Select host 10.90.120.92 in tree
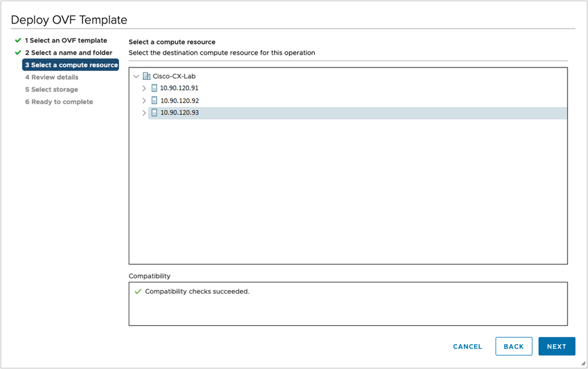This screenshot has height=369, width=588. point(180,101)
